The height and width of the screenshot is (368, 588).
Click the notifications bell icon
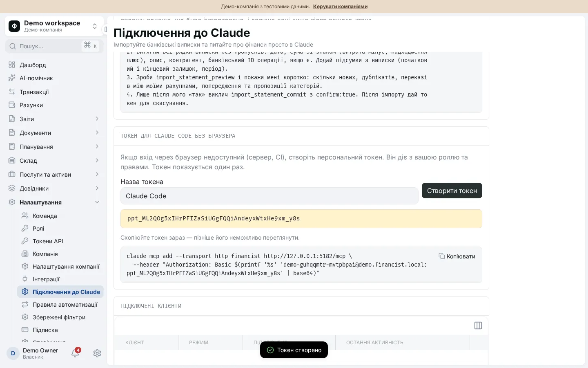[x=75, y=353]
